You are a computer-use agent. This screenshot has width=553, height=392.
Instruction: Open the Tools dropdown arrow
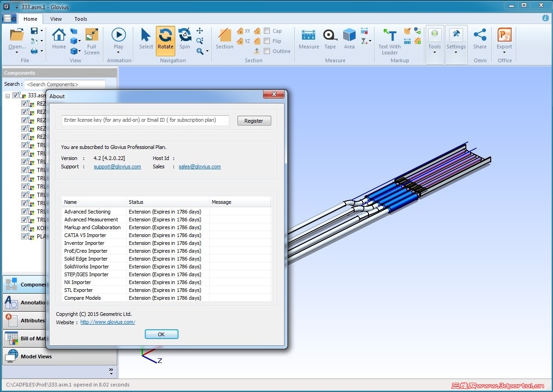tap(434, 53)
